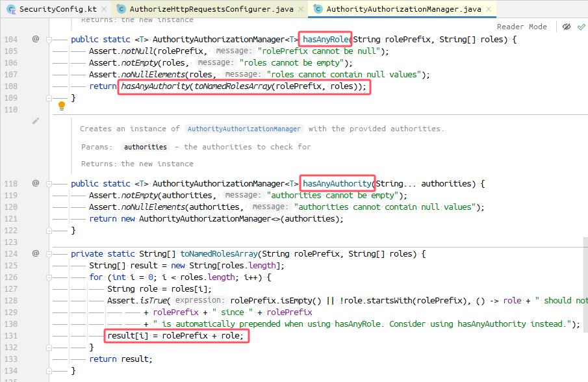
Task: Click the Kotlin file icon on SecurityConfig.kt tab
Action: [11, 9]
